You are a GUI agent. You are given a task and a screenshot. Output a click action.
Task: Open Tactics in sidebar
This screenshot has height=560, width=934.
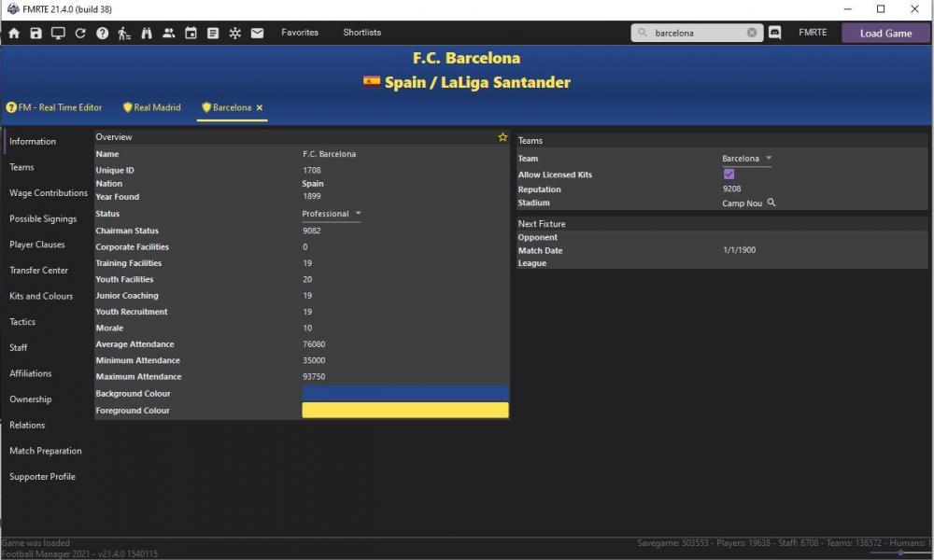[x=22, y=322]
